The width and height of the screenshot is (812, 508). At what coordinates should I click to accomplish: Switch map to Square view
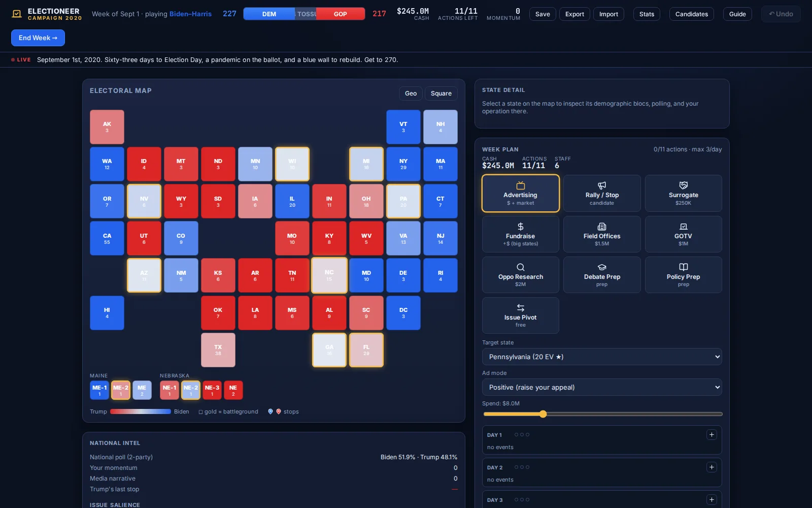click(441, 93)
